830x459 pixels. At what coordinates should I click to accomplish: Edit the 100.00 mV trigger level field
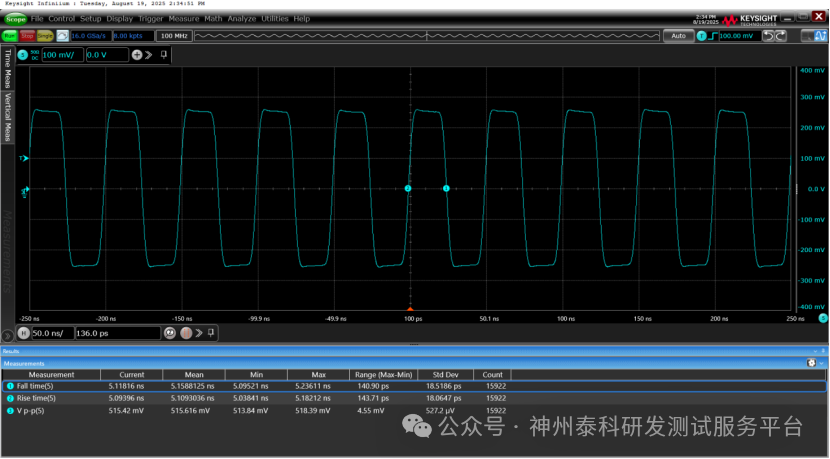coord(739,35)
